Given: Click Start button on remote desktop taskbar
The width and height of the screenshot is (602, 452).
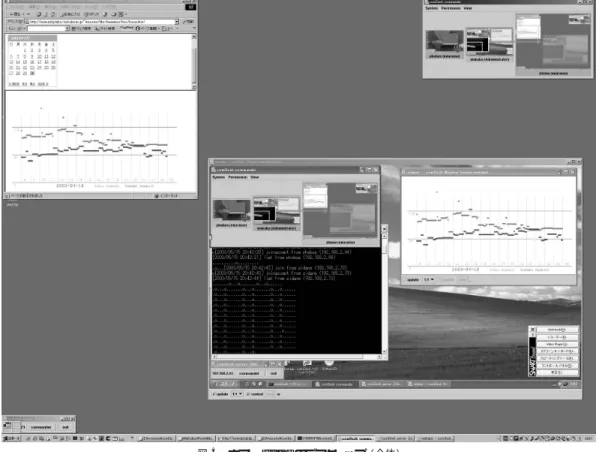Looking at the screenshot, I should (224, 384).
